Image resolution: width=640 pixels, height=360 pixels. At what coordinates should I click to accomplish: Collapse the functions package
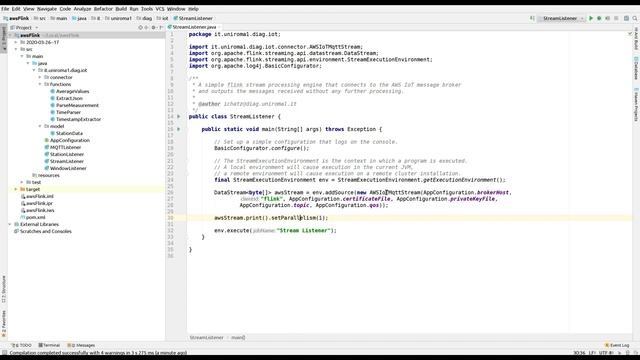pos(40,84)
